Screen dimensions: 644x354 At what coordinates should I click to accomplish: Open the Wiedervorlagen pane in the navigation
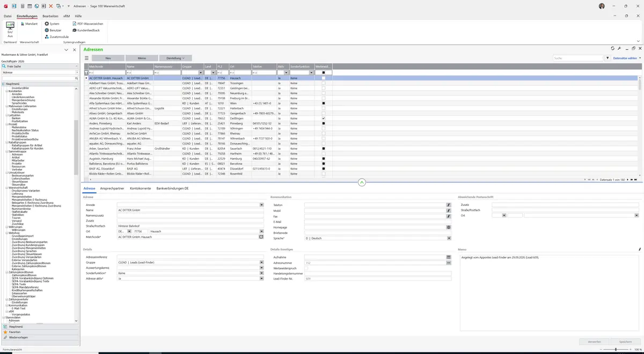[40, 337]
